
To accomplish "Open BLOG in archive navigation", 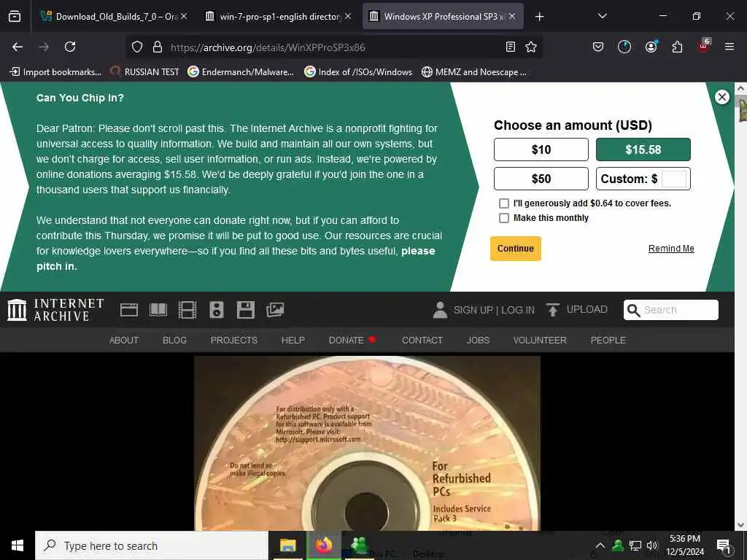I will point(174,340).
